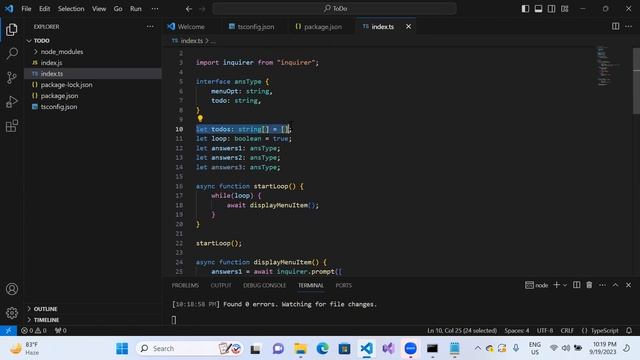Open the Run and Debug view
Viewport: 640px width, 360px height.
tap(12, 102)
